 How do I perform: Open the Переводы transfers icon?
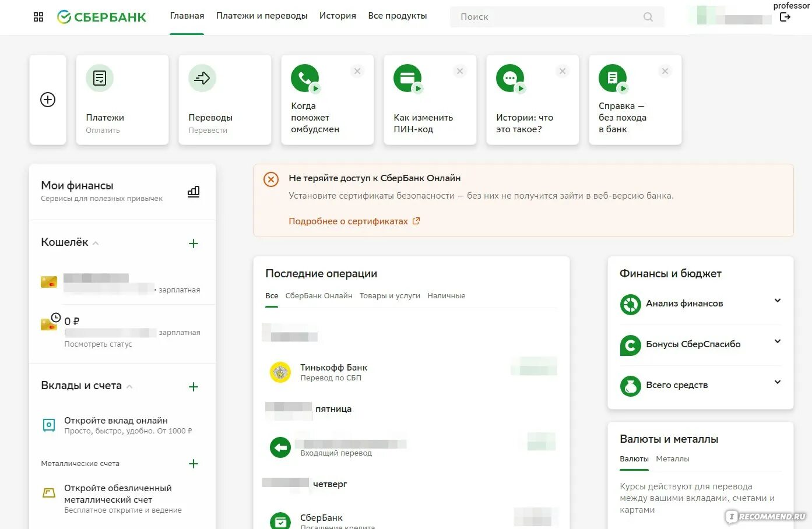[x=202, y=78]
